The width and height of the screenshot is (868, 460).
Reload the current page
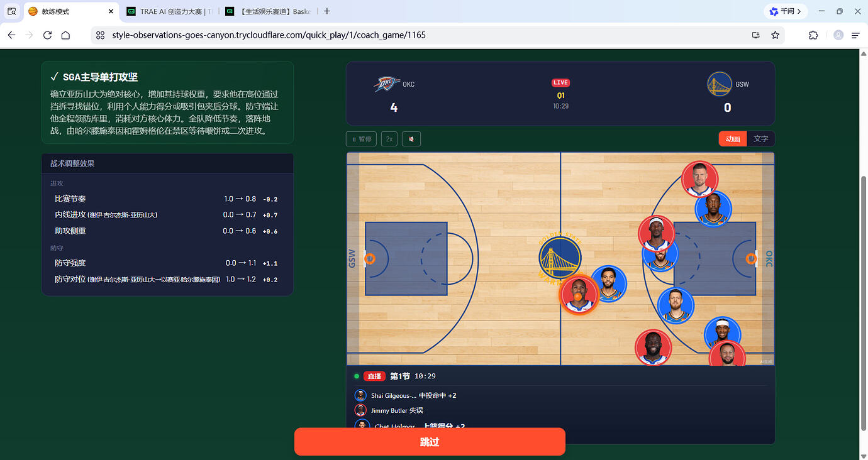(x=47, y=35)
